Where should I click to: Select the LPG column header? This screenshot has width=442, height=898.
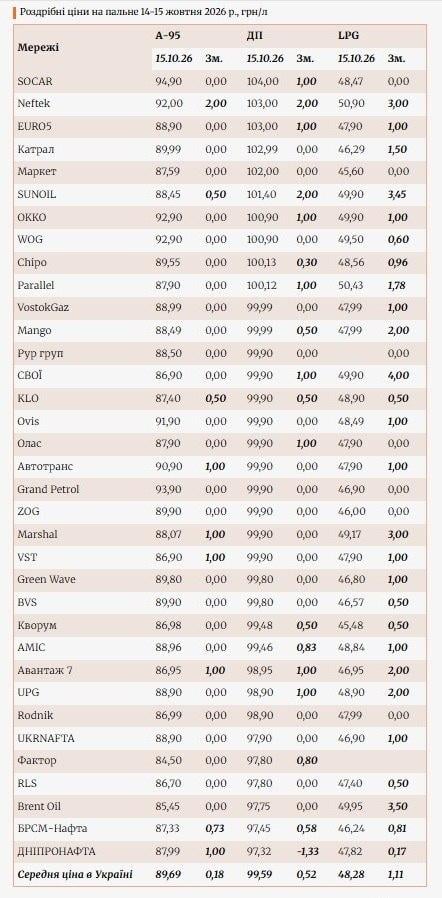pos(348,36)
